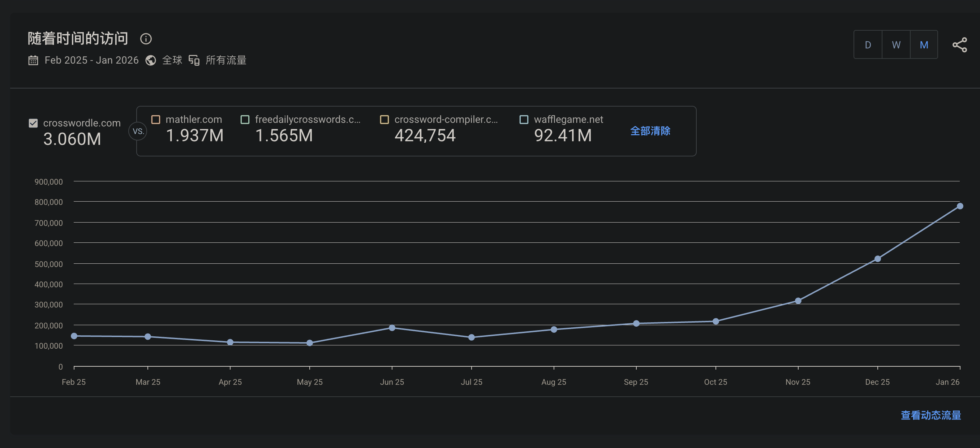The image size is (980, 448).
Task: Enable the mathler.com checkbox
Action: click(156, 120)
